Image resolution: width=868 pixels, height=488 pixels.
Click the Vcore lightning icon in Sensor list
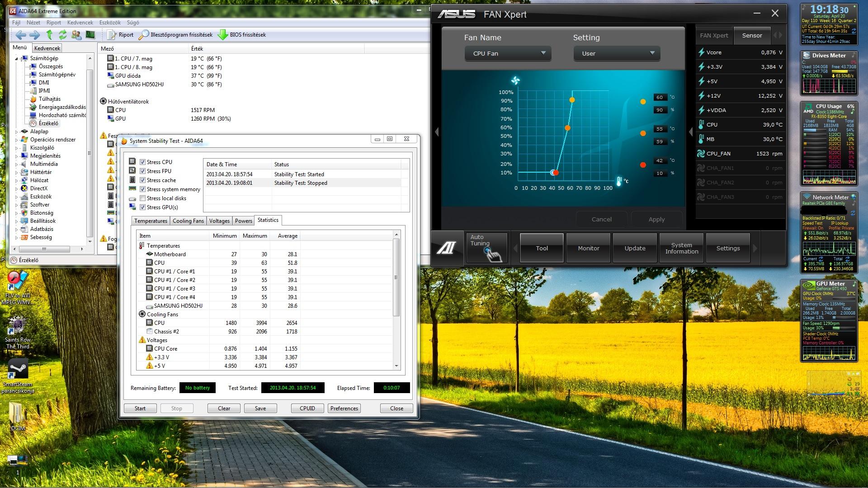coord(701,52)
